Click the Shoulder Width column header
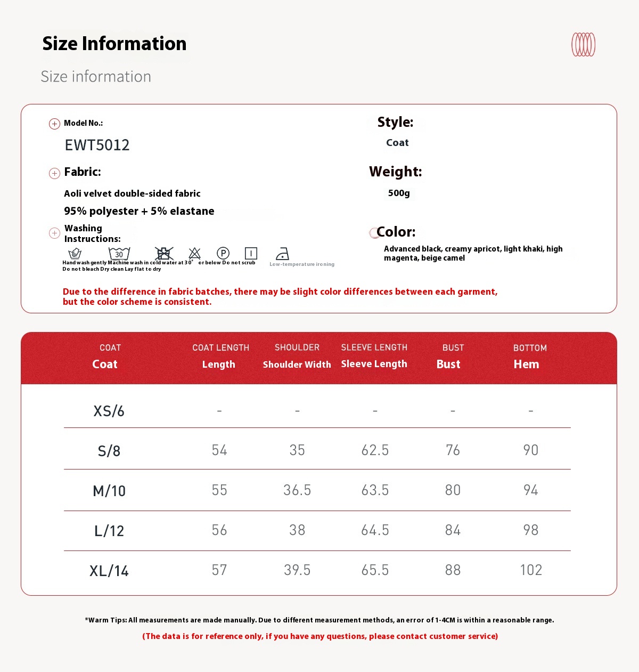This screenshot has height=672, width=639. pyautogui.click(x=297, y=356)
